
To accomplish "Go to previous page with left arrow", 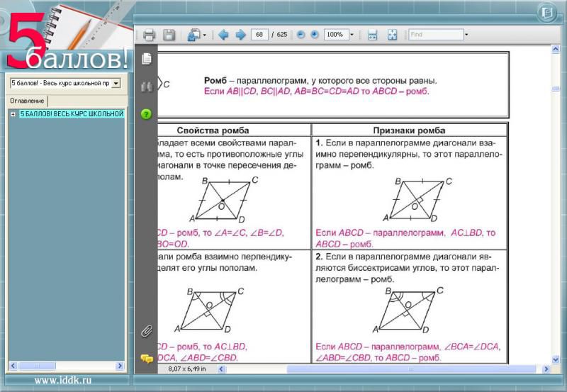I will 223,35.
